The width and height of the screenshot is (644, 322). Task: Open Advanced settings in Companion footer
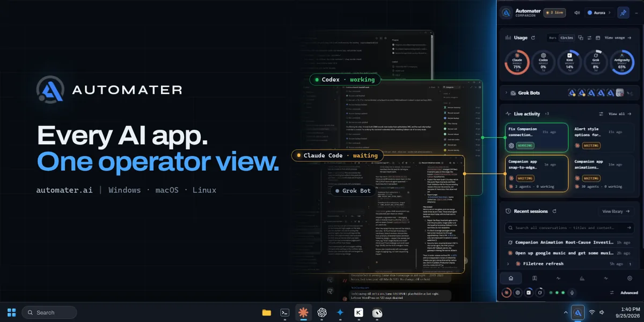tap(630, 292)
